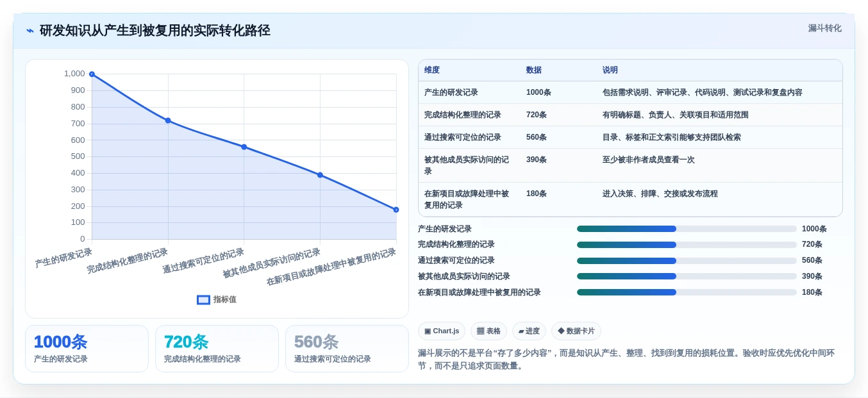Click the 390条 progress value

click(x=812, y=276)
